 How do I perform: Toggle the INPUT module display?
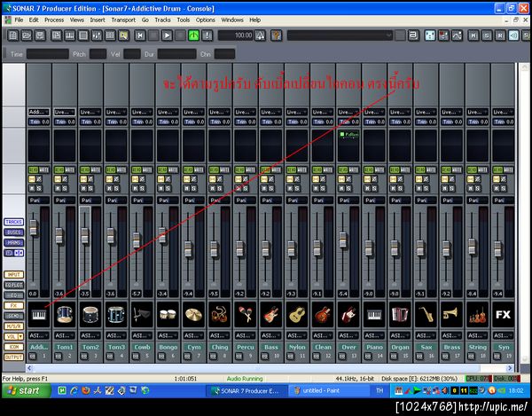click(13, 274)
